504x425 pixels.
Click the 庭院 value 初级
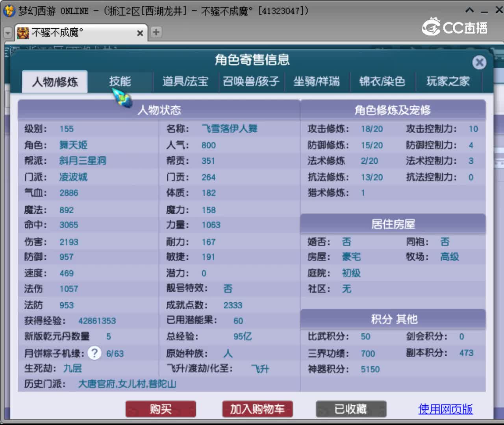(x=351, y=273)
